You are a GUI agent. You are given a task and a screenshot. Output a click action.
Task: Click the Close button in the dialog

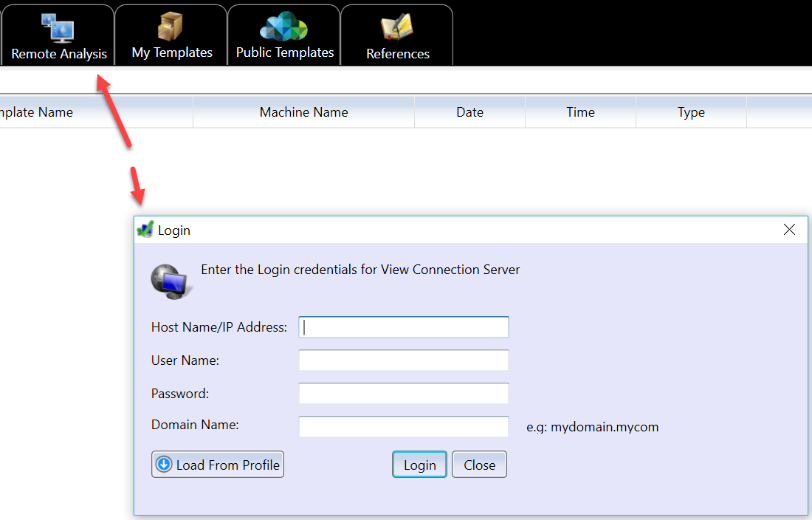click(479, 465)
